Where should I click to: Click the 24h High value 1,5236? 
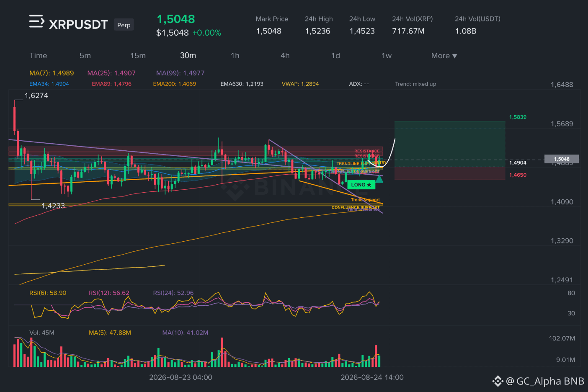pyautogui.click(x=318, y=31)
